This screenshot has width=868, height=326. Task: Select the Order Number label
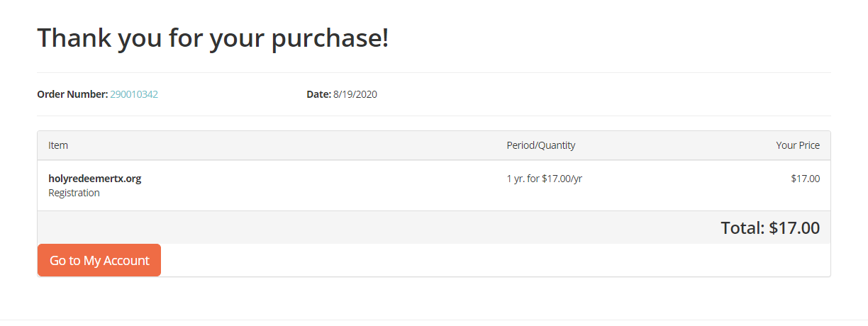(x=72, y=94)
